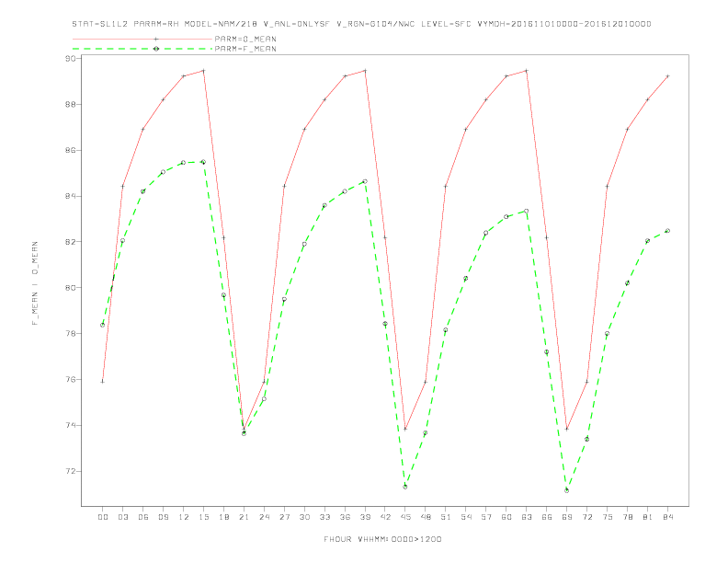
Task: Click the green F_MEAN circle marker at hour 00
Action: click(103, 325)
